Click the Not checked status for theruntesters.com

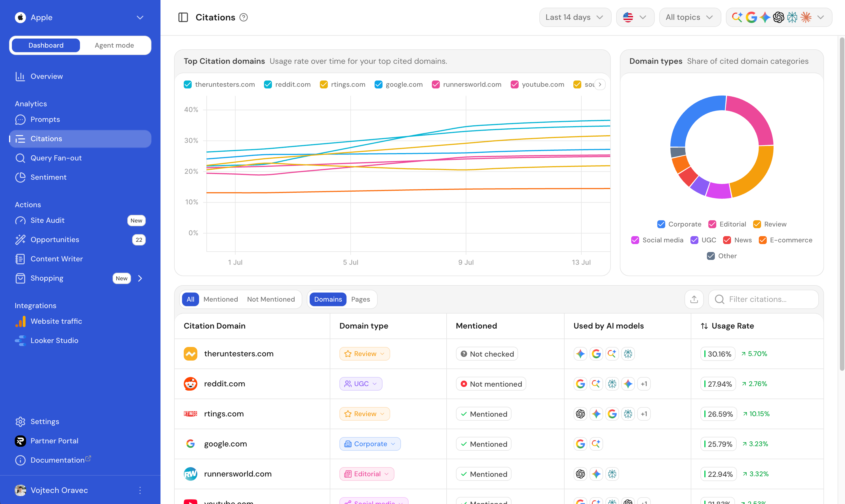(487, 353)
